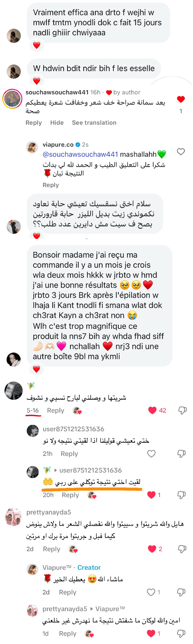Reply to the 5-16 dated comment
The height and width of the screenshot is (644, 193).
55,410
